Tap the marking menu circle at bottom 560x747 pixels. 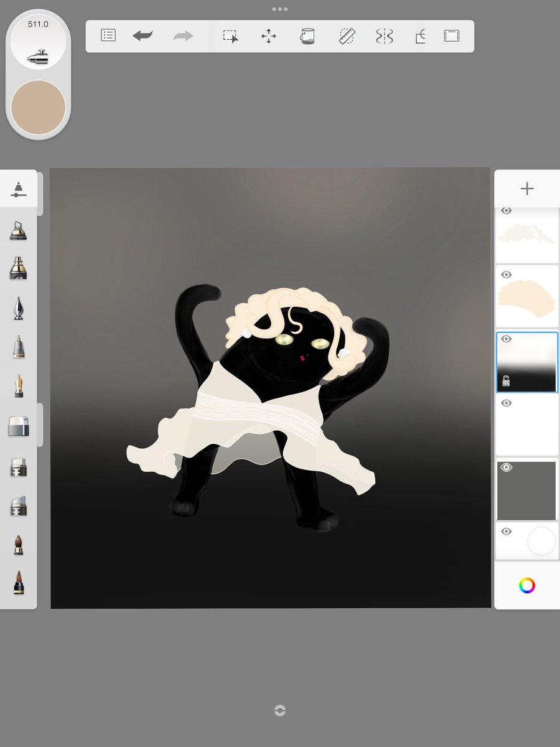point(280,711)
